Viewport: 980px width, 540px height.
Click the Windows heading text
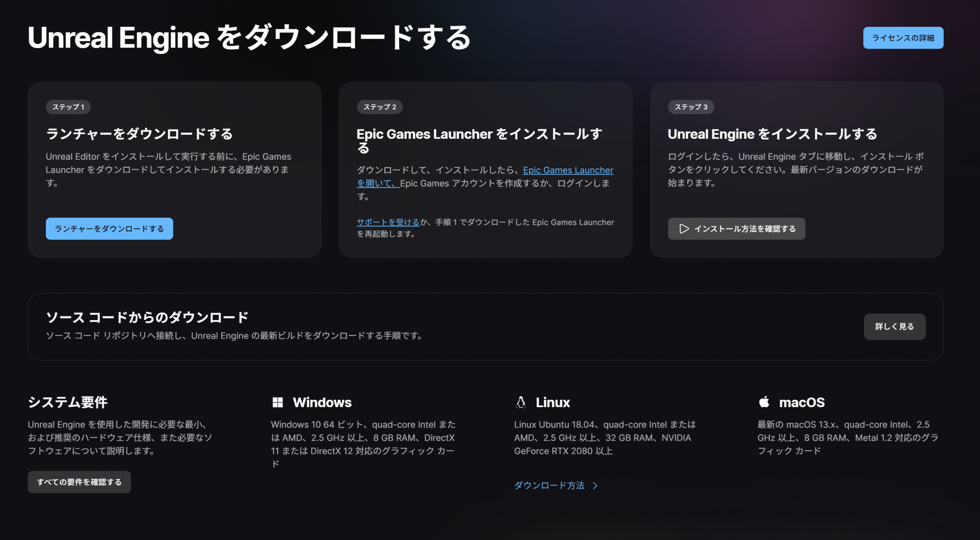click(x=322, y=402)
